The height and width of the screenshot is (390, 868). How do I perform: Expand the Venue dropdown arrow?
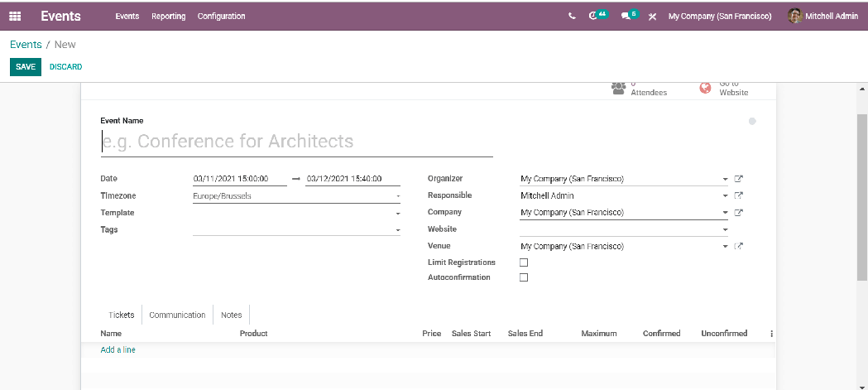pos(725,247)
